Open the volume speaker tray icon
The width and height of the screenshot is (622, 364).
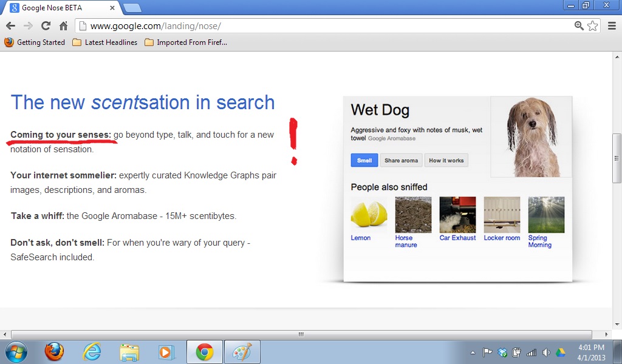(x=546, y=352)
